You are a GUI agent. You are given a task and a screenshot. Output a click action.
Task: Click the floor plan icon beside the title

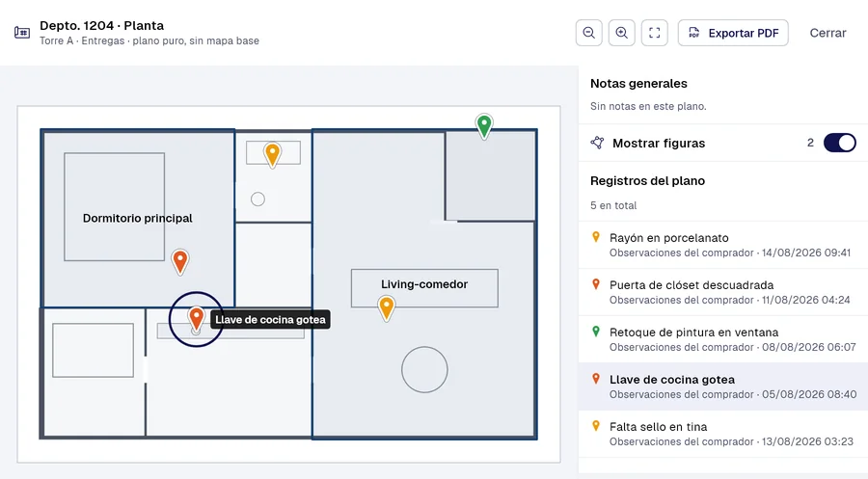tap(22, 33)
